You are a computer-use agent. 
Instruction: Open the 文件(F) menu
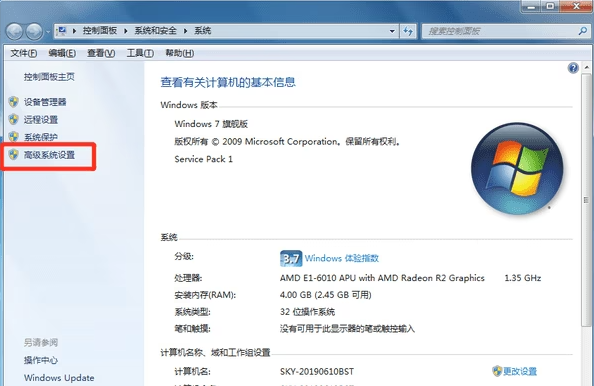point(23,53)
